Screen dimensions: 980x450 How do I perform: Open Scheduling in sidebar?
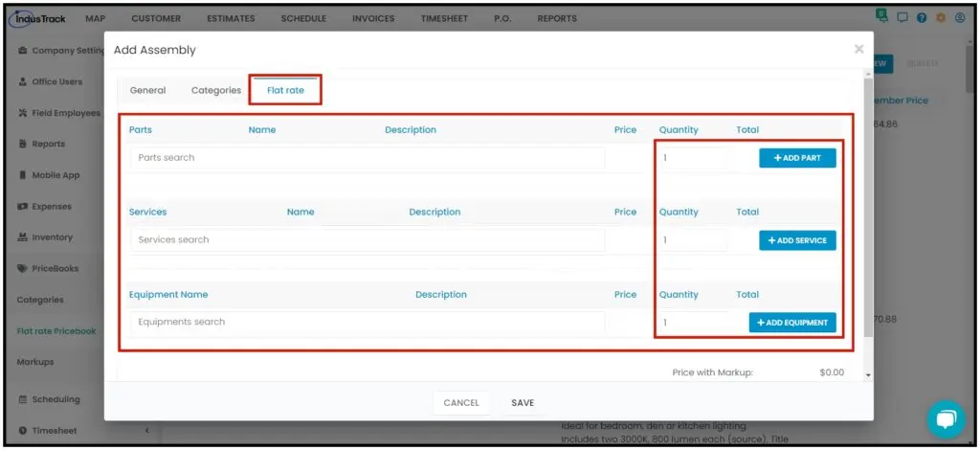49,399
